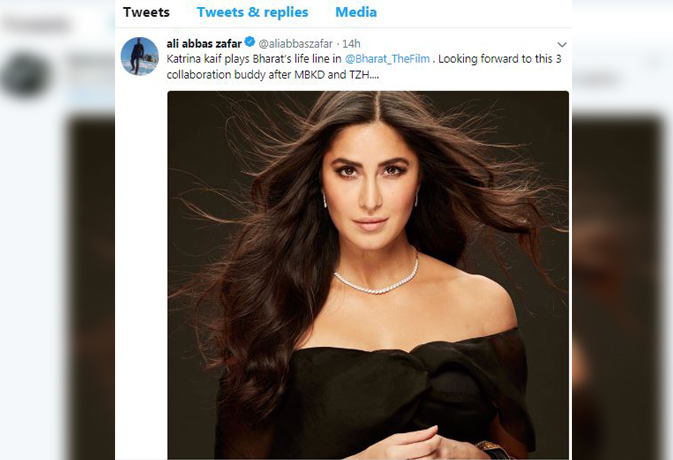Click the blurred dark image on left side
Viewport: 673px width, 460px height.
(90, 280)
